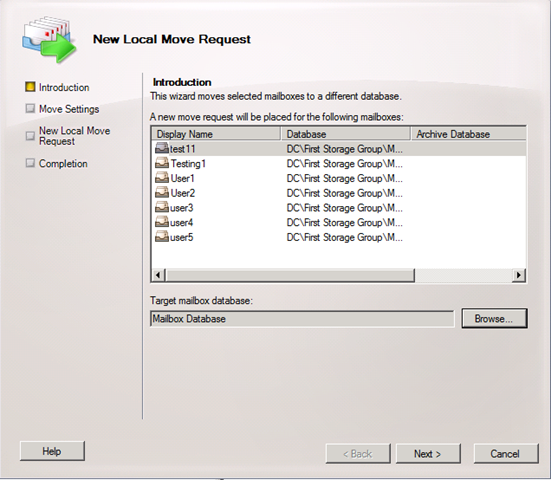Click the right arrow of the horizontal scrollbar
This screenshot has width=551, height=480.
coord(519,275)
